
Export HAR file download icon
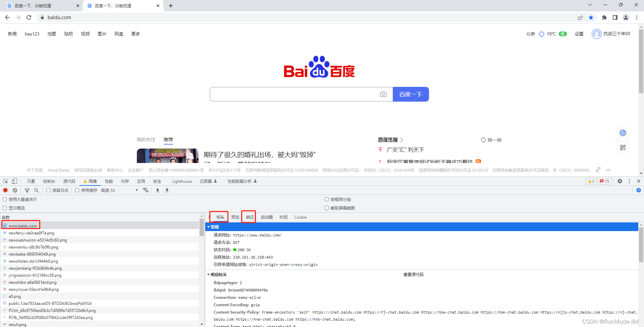[x=167, y=190]
